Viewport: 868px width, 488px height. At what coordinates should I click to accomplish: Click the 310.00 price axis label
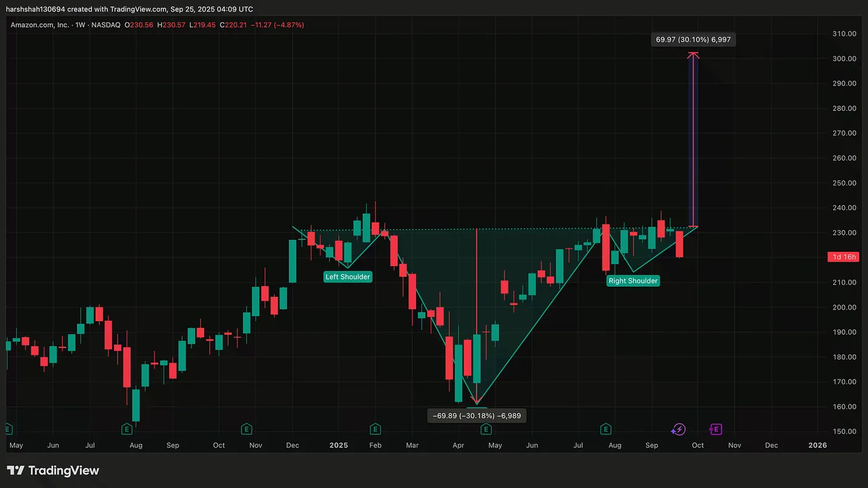[844, 33]
